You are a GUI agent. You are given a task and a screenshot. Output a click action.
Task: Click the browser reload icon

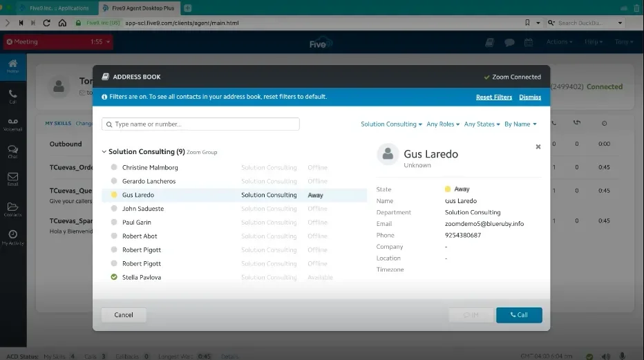pos(47,23)
